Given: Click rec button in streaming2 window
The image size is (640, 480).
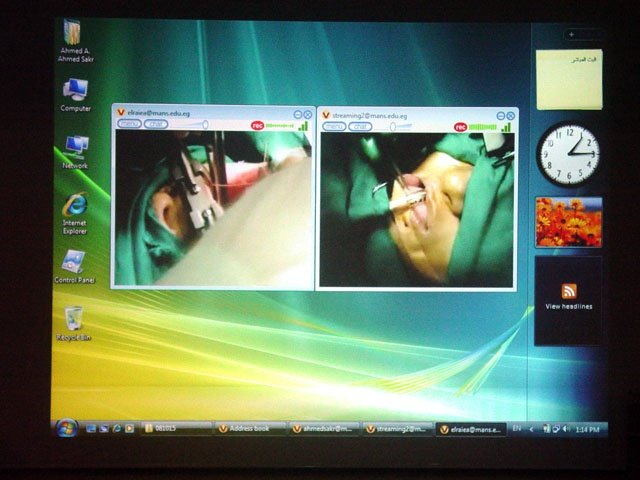Looking at the screenshot, I should click(x=460, y=127).
